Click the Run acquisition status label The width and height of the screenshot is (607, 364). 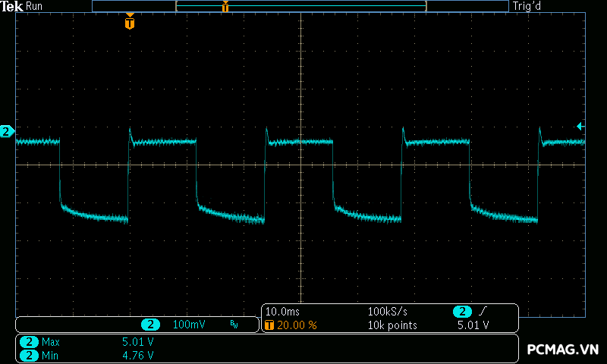pos(35,6)
